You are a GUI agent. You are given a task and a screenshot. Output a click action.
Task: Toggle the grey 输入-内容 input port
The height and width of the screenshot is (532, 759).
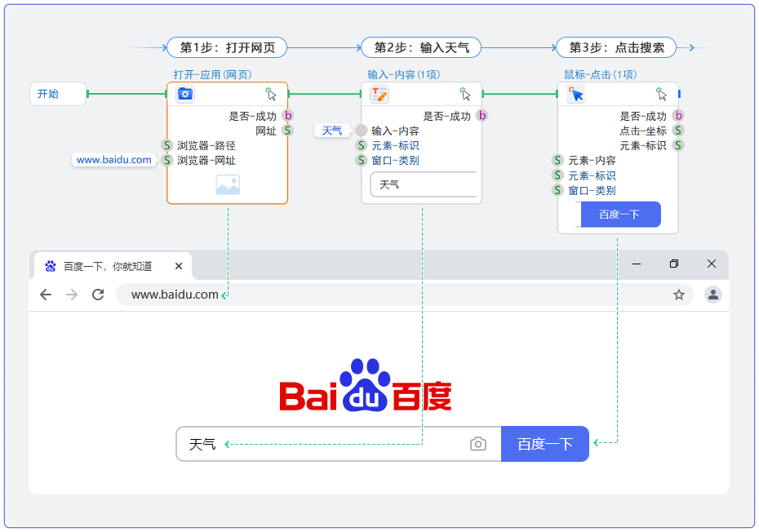click(x=362, y=131)
